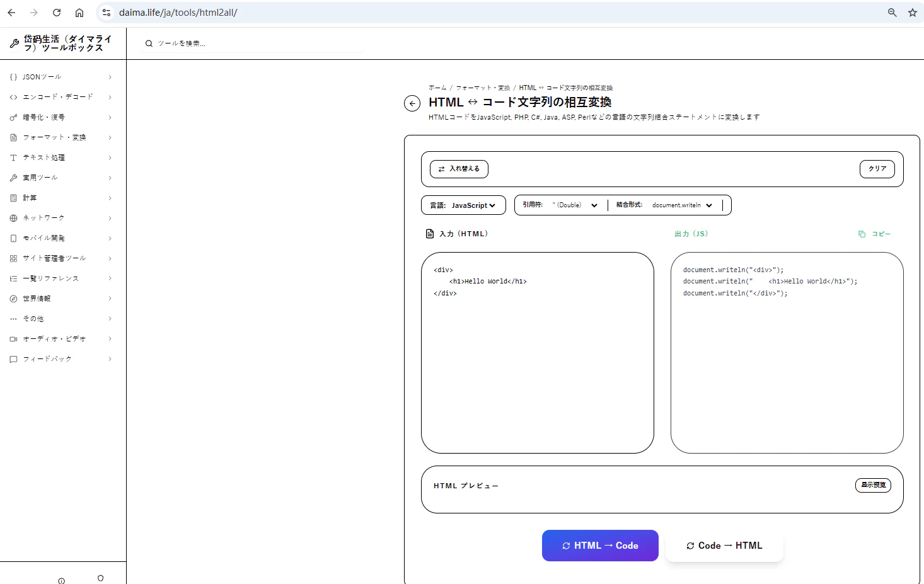
Task: Click the wrench logo of the toolbox
Action: click(14, 43)
